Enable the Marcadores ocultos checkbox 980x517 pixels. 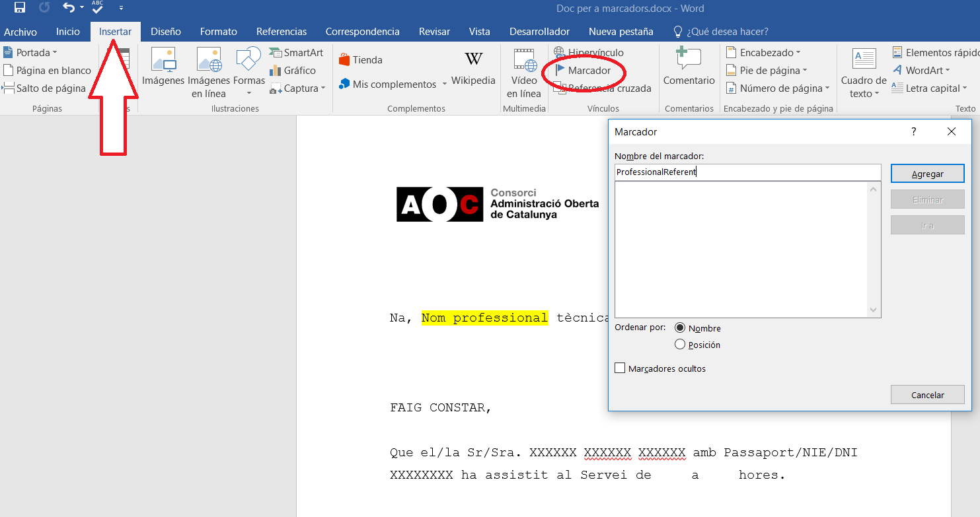click(x=620, y=368)
